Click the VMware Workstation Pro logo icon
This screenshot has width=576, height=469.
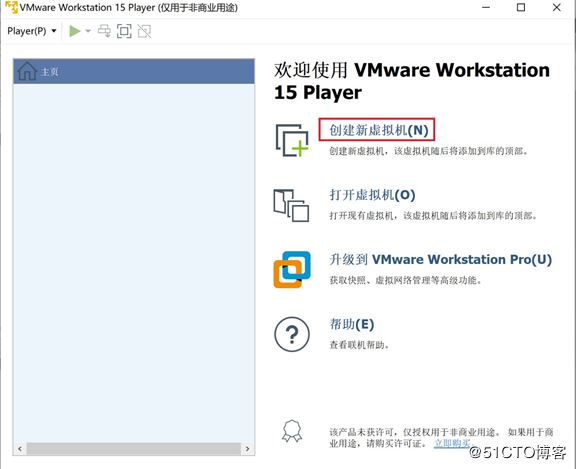292,270
